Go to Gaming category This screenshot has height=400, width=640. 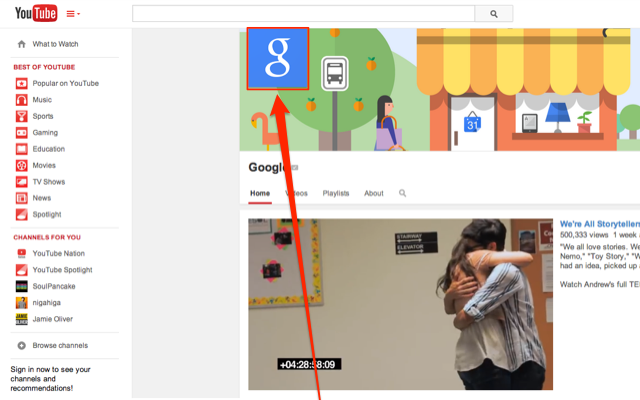[x=45, y=133]
